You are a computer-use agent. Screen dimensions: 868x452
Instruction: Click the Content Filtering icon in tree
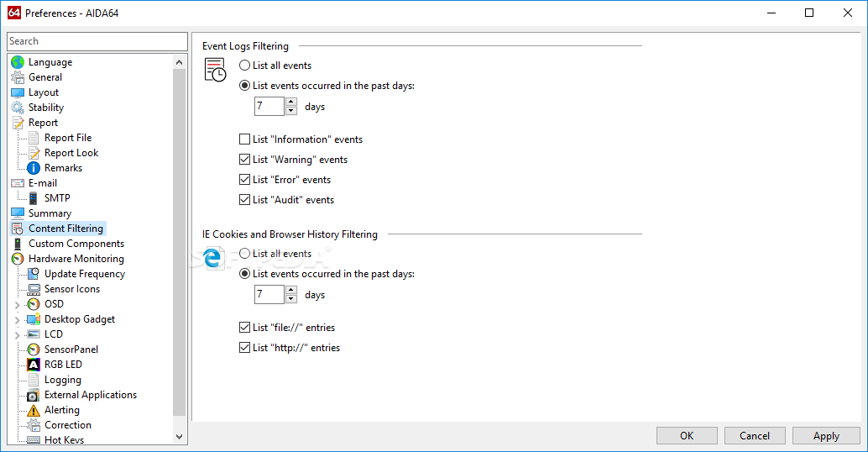coord(18,229)
